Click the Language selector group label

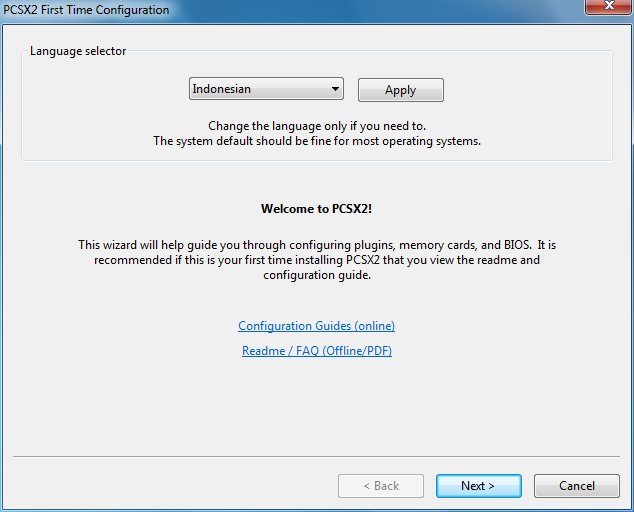tap(78, 51)
